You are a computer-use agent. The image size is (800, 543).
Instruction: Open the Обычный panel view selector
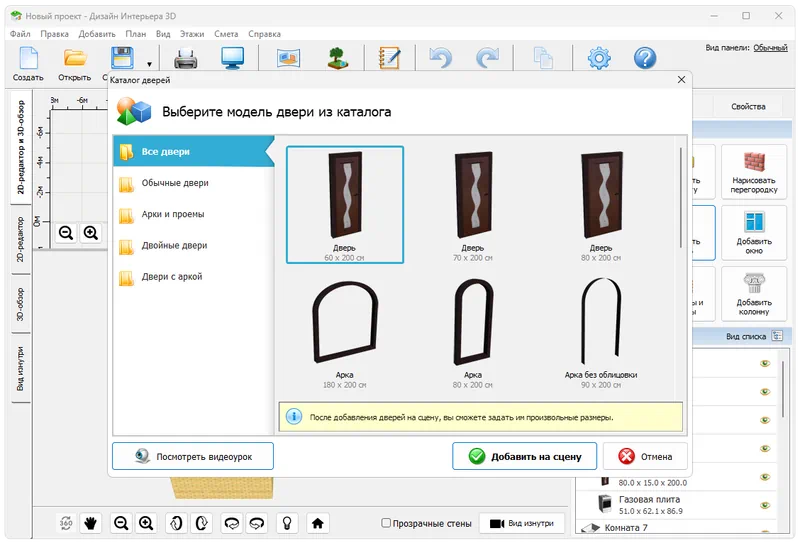click(770, 47)
